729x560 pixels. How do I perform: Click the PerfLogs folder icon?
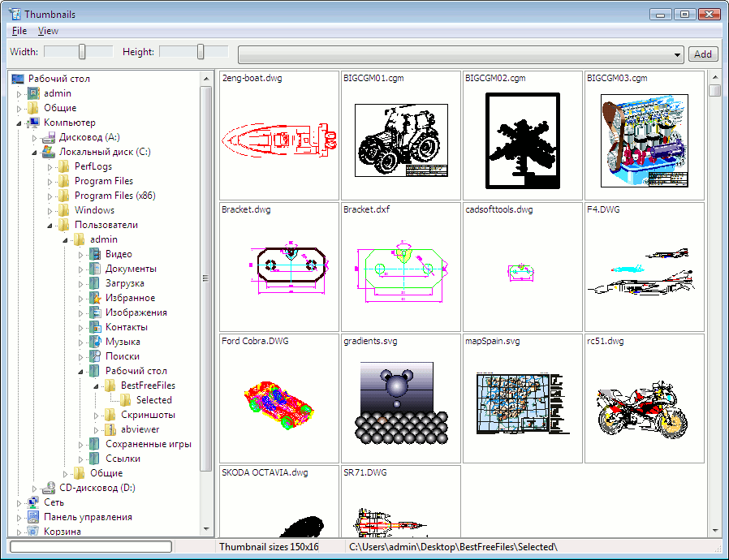pyautogui.click(x=64, y=166)
